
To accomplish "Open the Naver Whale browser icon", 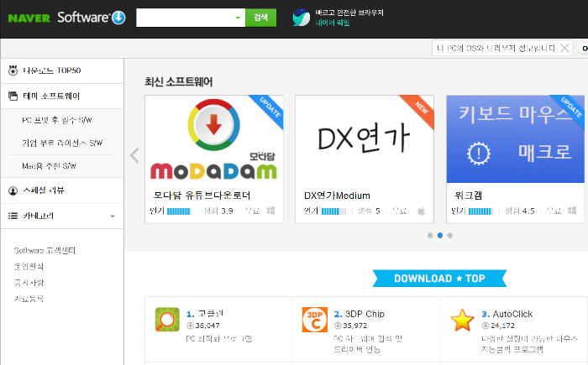I will point(301,18).
